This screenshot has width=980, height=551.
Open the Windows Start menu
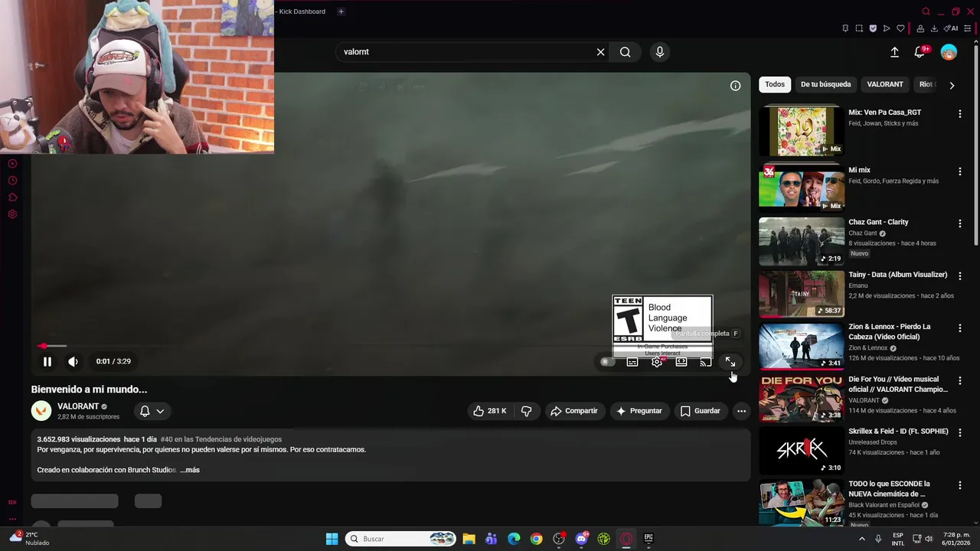332,539
